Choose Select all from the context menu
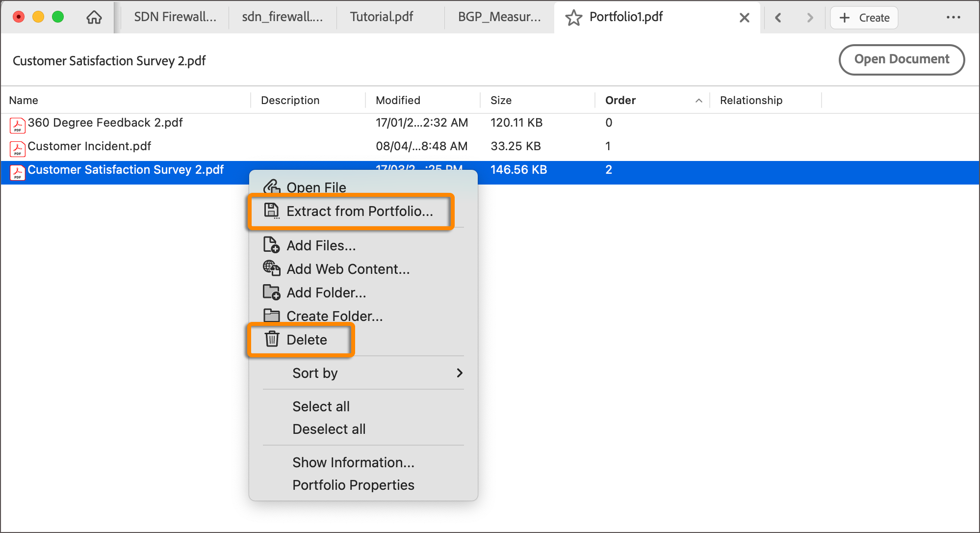Viewport: 980px width, 533px height. point(321,406)
